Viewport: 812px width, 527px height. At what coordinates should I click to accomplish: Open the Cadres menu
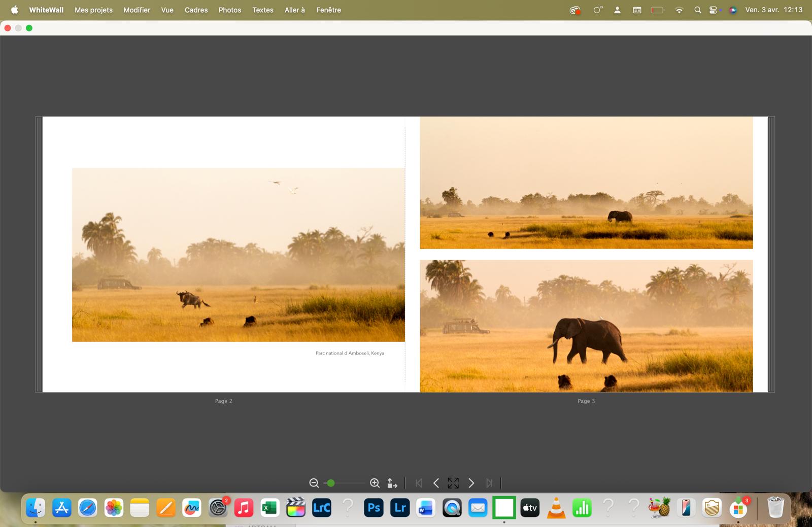[196, 10]
